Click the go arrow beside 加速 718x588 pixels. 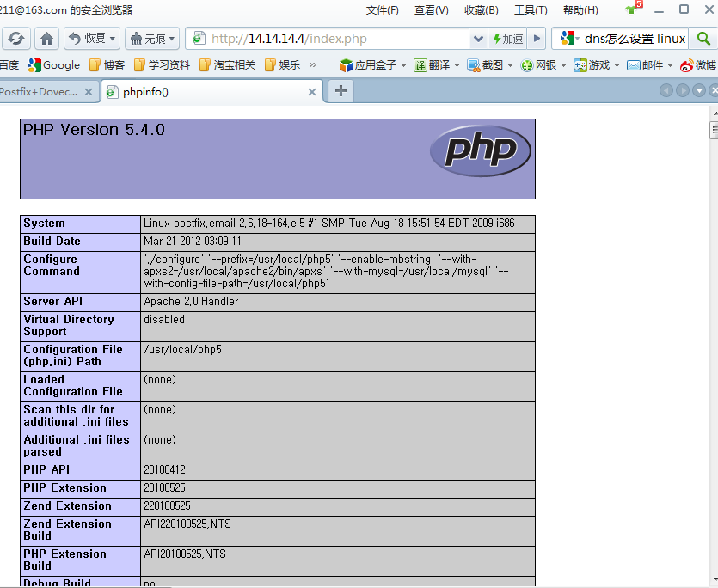[537, 39]
